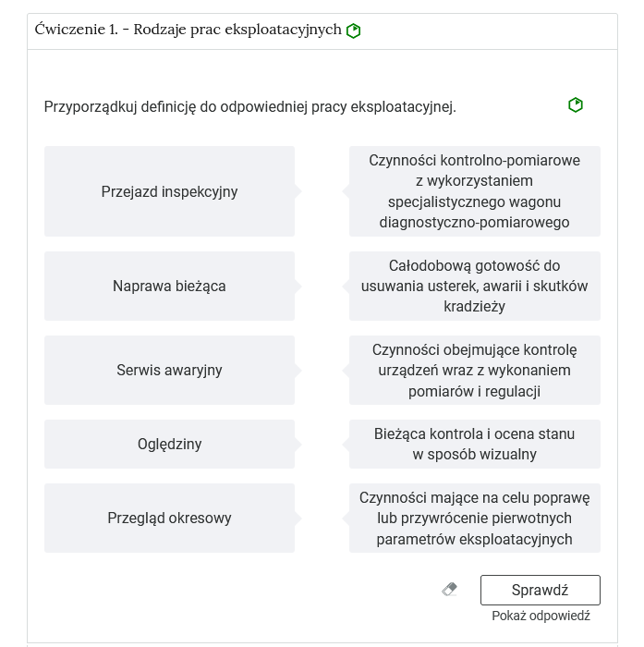Choose the Oględziny tile
Viewport: 644px width, 647px height.
169,444
